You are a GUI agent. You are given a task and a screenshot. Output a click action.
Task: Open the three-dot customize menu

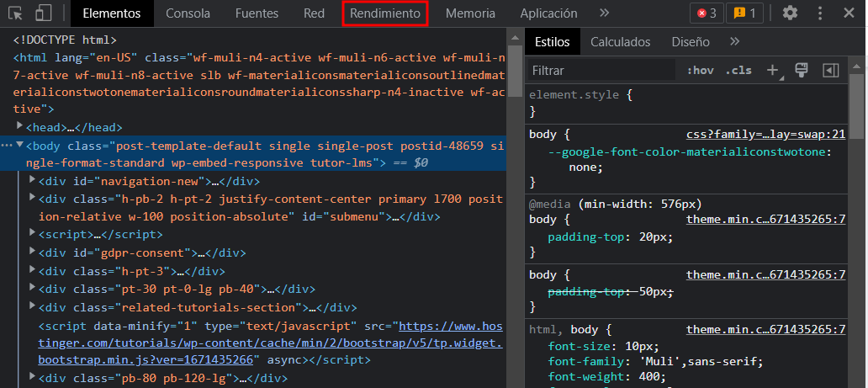click(820, 13)
